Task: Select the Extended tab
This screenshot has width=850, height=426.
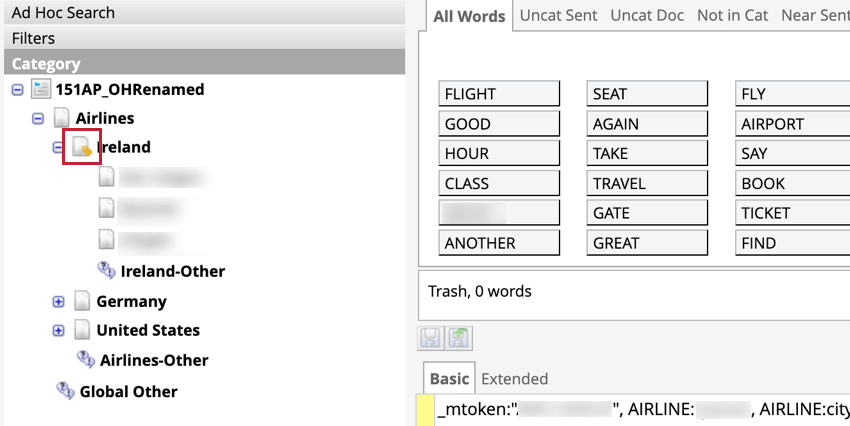Action: [x=514, y=379]
